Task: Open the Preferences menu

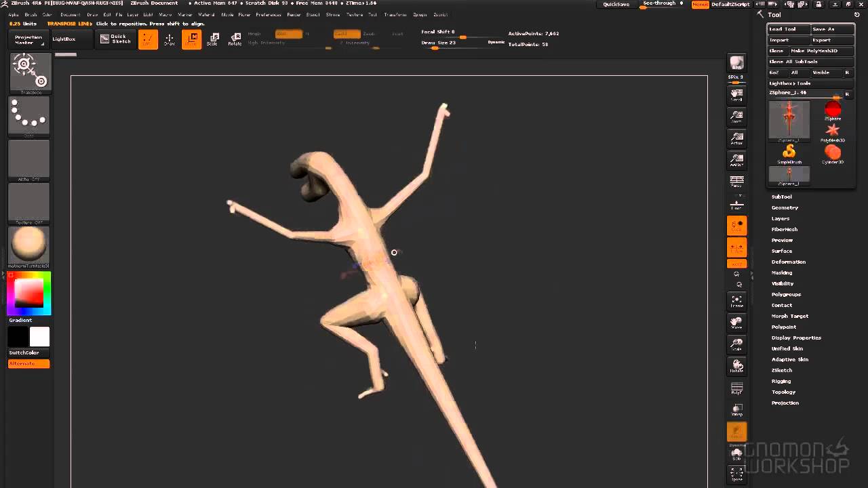Action: coord(269,14)
